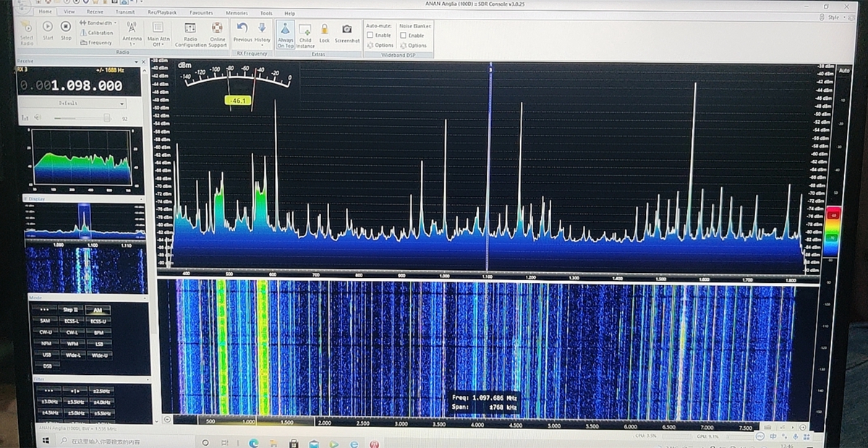
Task: Open Task View on the taskbar
Action: pos(224,443)
